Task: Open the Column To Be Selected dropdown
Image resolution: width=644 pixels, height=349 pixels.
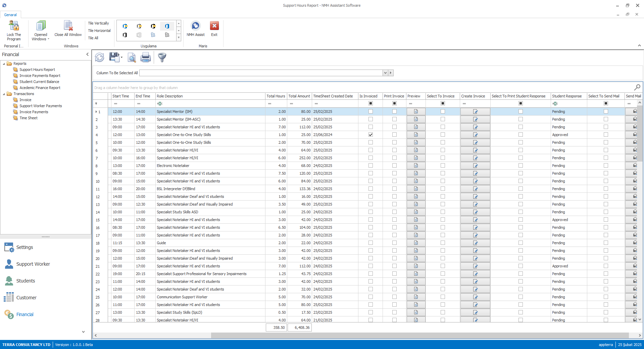Action: (x=385, y=73)
